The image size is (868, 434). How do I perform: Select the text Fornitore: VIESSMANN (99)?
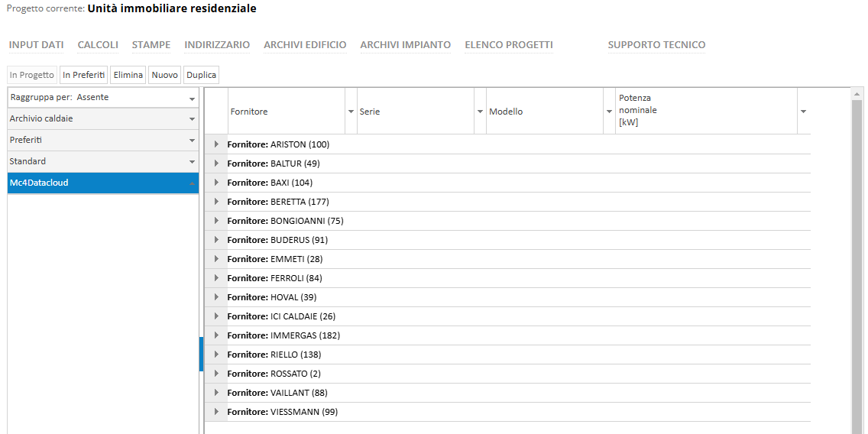[283, 412]
